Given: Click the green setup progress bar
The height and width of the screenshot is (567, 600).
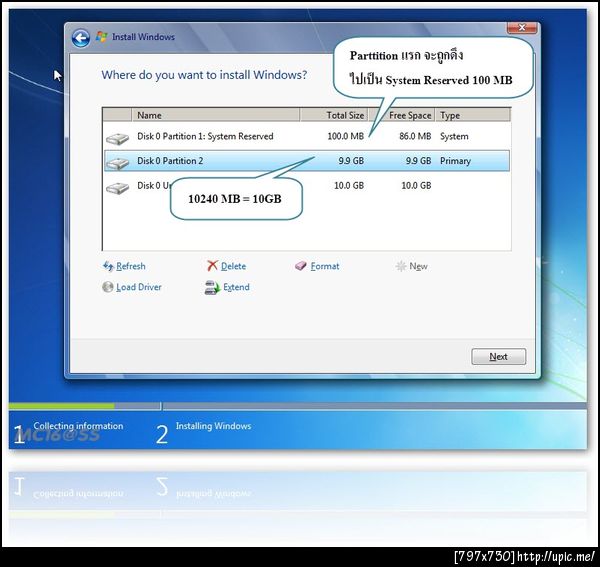Looking at the screenshot, I should (62, 406).
